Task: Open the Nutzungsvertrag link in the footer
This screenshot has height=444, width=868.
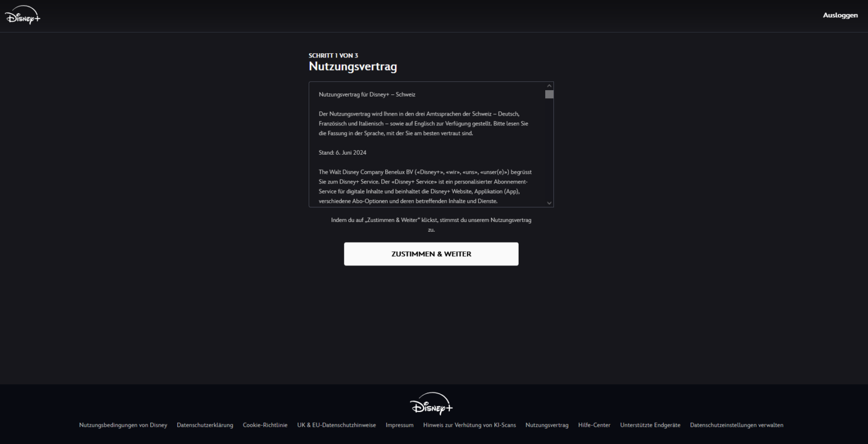Action: tap(547, 425)
